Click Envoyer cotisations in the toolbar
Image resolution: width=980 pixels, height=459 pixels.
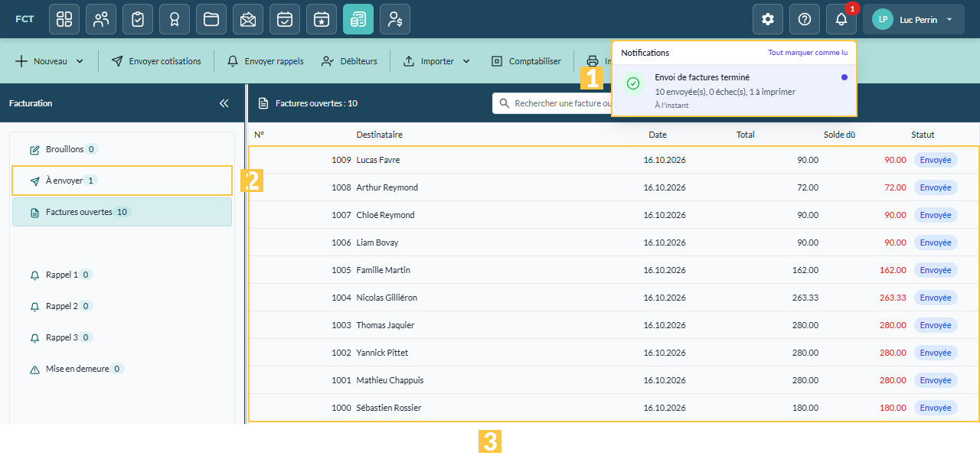pos(156,61)
